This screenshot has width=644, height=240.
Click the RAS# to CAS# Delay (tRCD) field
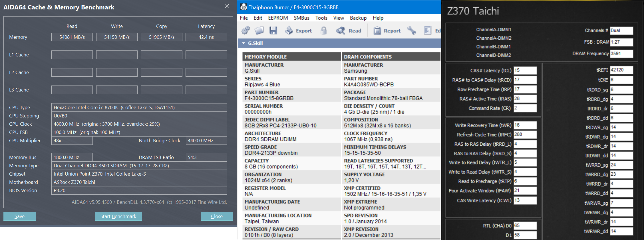point(525,80)
